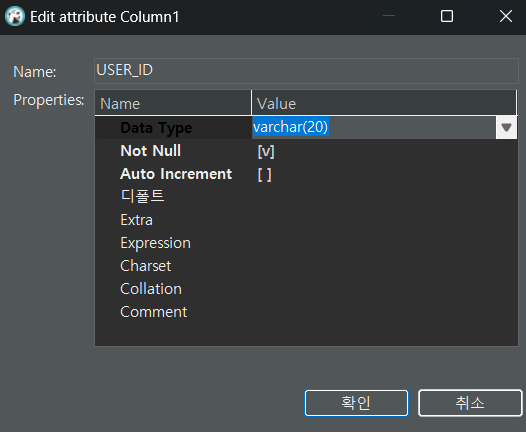This screenshot has height=432, width=526.
Task: Click the USER_ID name input field
Action: click(306, 70)
